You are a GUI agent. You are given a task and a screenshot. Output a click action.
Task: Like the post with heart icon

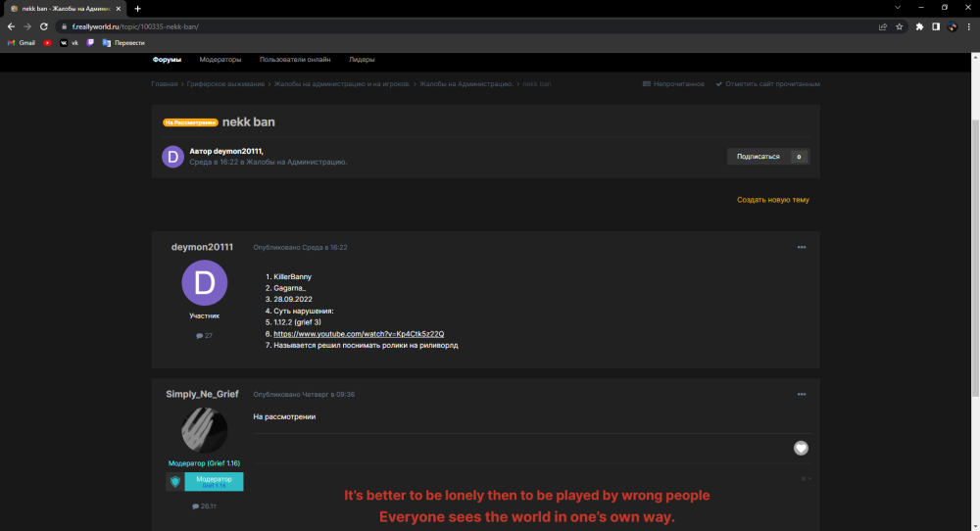pos(801,448)
